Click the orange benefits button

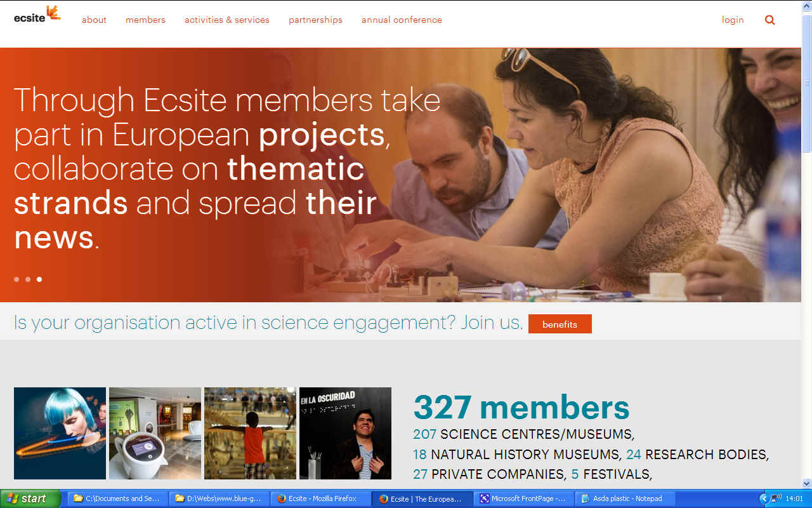pyautogui.click(x=560, y=324)
